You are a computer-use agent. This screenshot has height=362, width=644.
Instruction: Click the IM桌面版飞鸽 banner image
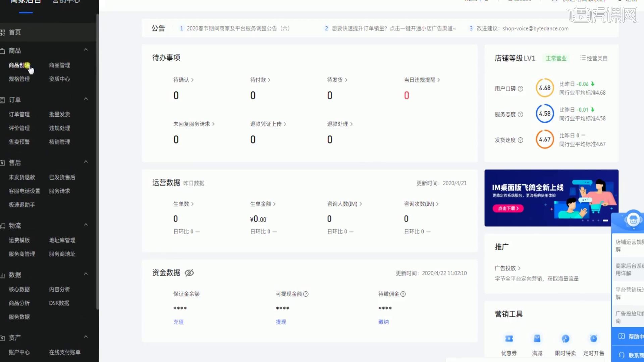click(x=551, y=198)
